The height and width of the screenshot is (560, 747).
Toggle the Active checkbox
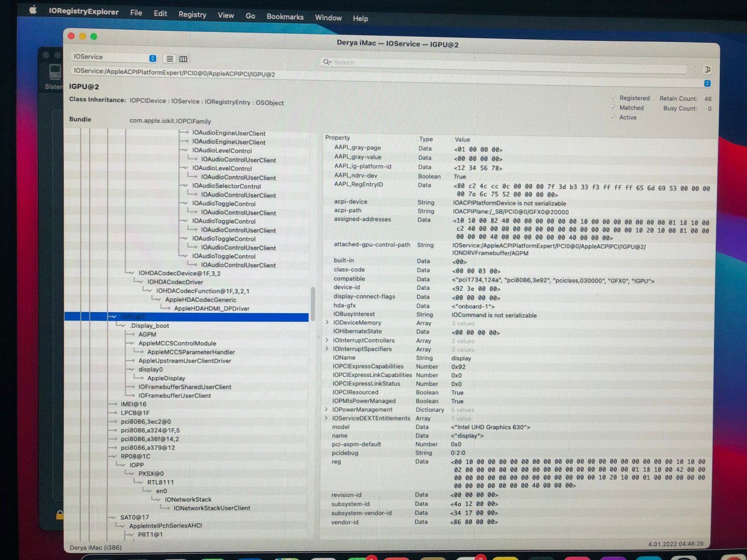click(x=614, y=117)
